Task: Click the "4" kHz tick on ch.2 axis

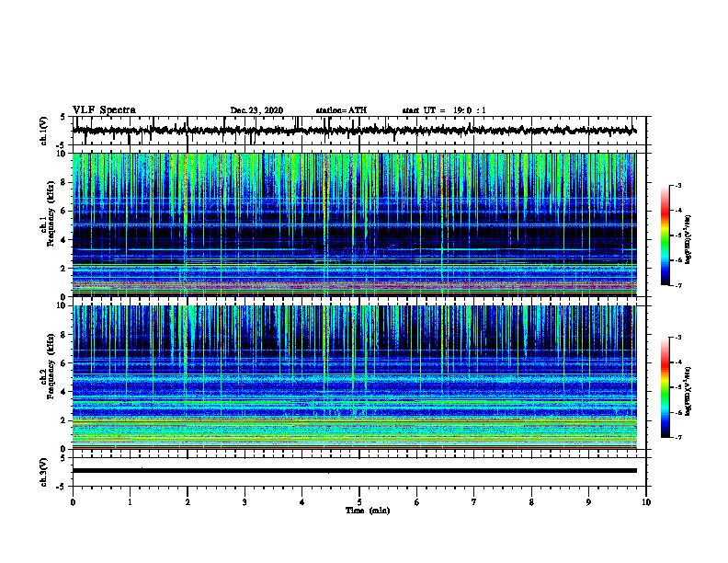Action: click(63, 392)
